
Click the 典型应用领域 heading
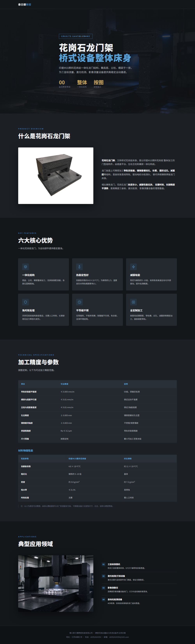35,544
